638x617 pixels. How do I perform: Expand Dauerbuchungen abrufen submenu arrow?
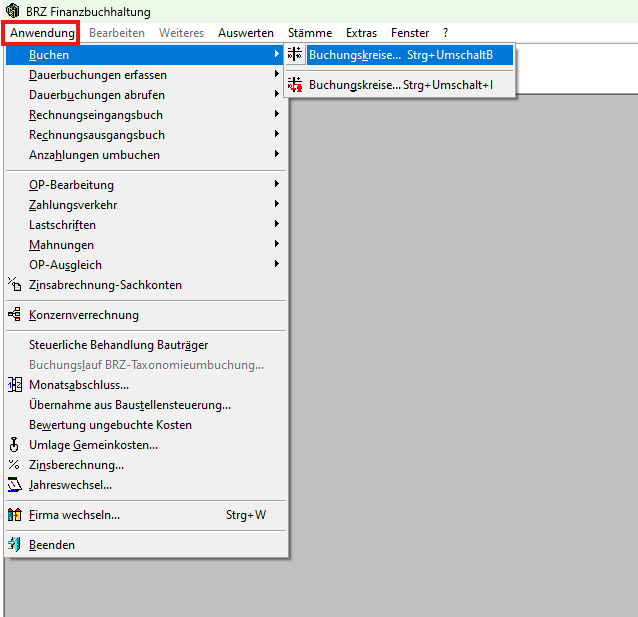(x=277, y=94)
